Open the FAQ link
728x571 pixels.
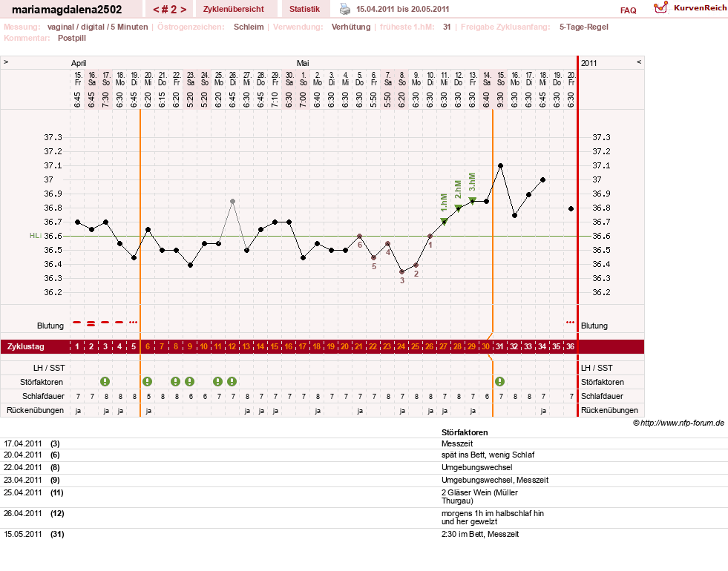coord(628,10)
